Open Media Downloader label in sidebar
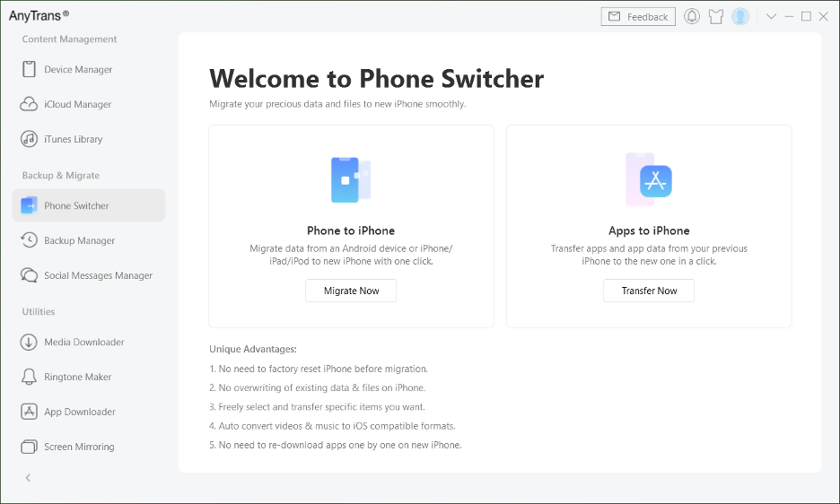The image size is (840, 504). (84, 342)
